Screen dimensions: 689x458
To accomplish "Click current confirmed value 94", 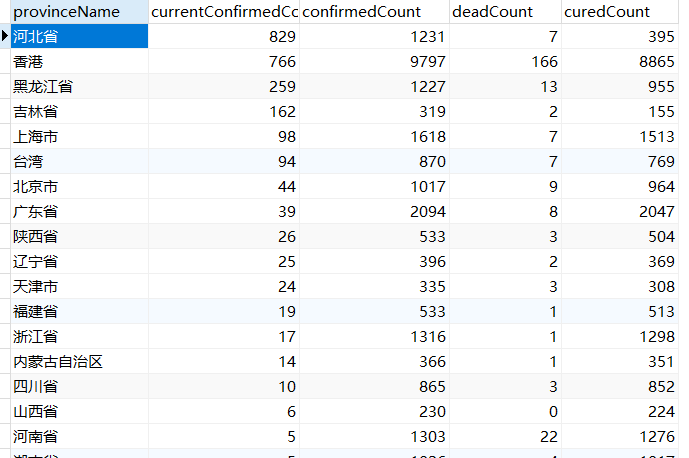I will [224, 161].
